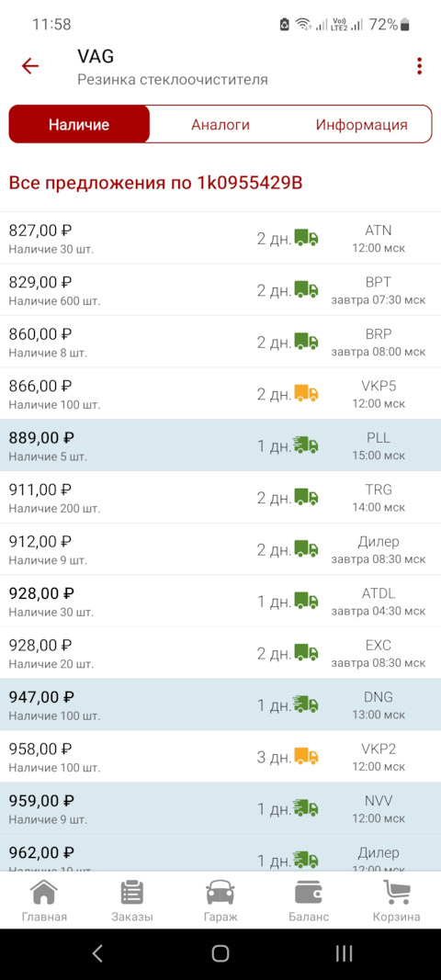Tap the orange truck icon for VKP5
The image size is (441, 980).
tap(307, 394)
